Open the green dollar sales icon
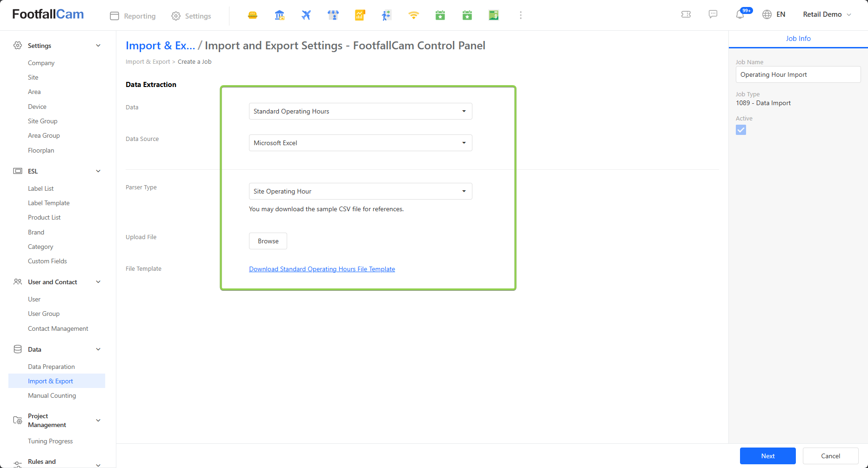This screenshot has height=468, width=868. pos(494,15)
